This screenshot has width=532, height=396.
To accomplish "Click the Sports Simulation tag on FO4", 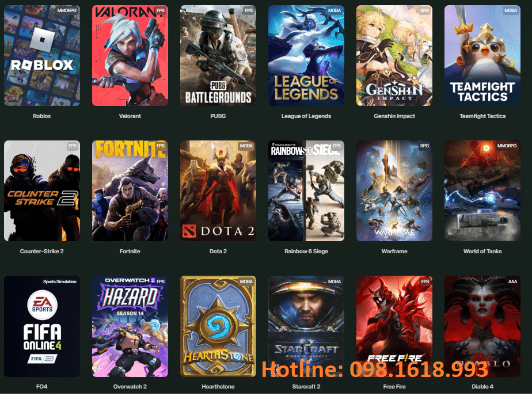I will click(x=60, y=281).
